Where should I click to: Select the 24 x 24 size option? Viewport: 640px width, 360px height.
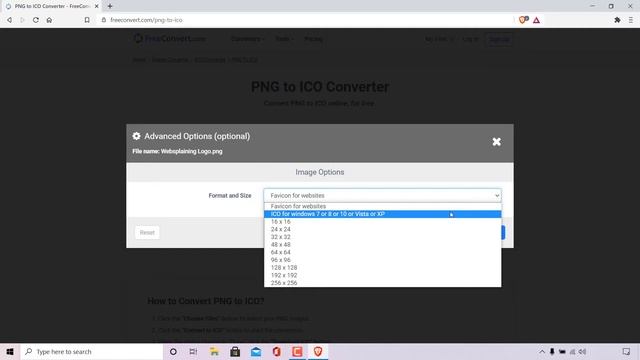382,229
